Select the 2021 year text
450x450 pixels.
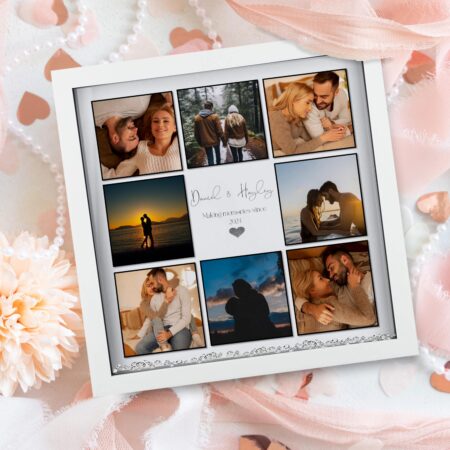click(236, 221)
